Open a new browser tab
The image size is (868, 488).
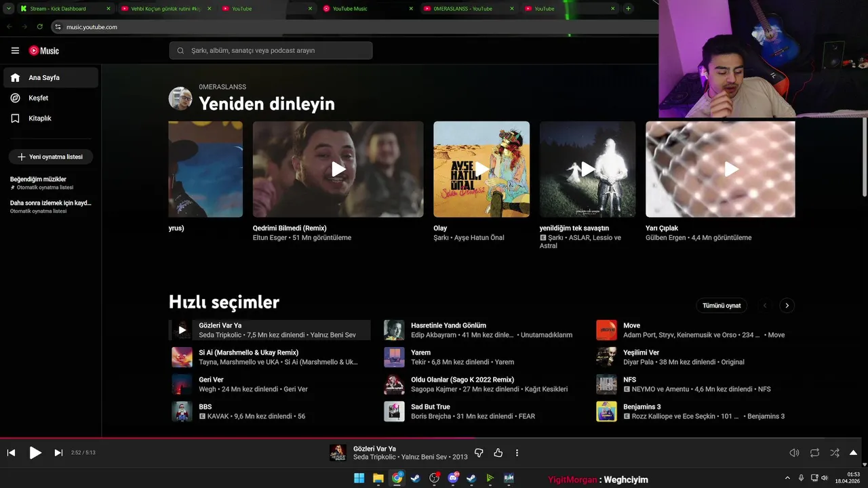[628, 9]
